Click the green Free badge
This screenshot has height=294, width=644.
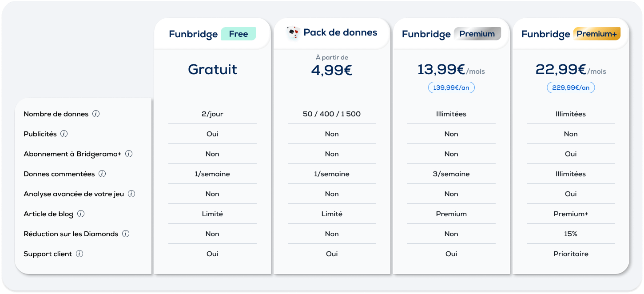click(239, 34)
